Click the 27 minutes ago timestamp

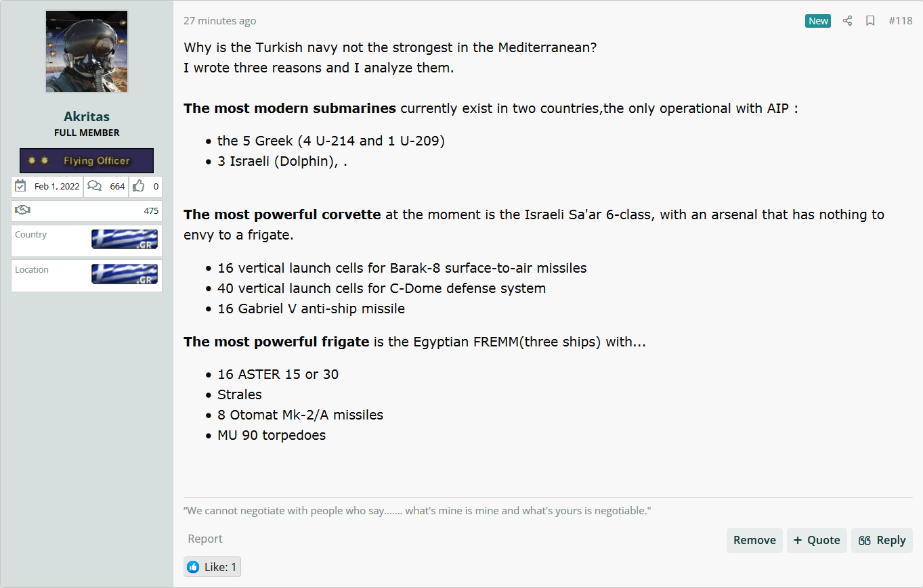[x=220, y=21]
